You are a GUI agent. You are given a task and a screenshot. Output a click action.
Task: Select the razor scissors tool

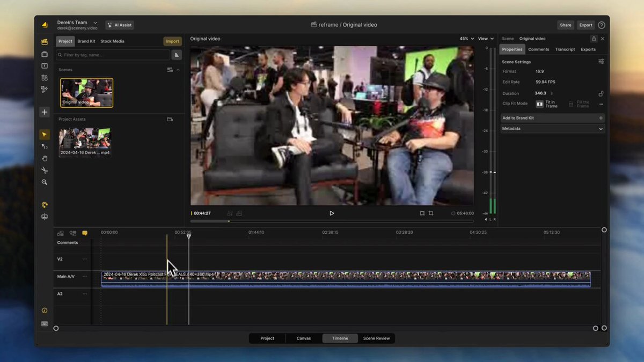(x=45, y=170)
